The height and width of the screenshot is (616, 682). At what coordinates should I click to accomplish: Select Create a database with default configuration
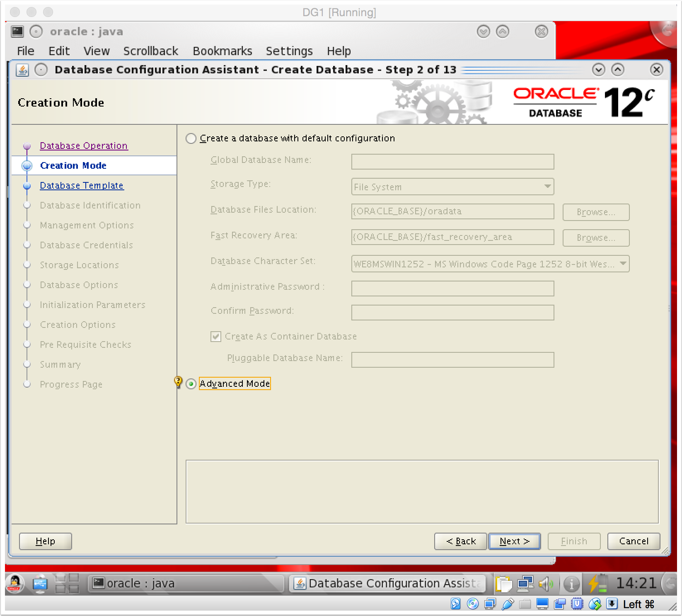click(x=191, y=138)
